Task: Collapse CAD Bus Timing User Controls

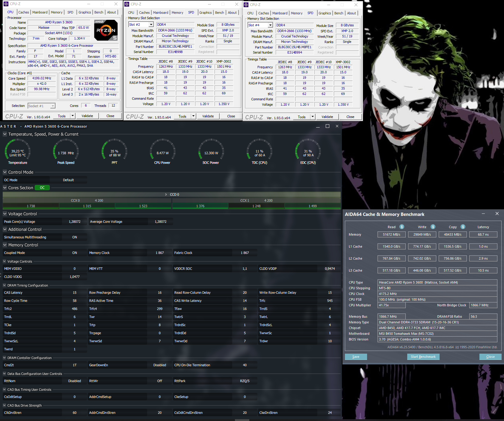Action: click(4, 390)
